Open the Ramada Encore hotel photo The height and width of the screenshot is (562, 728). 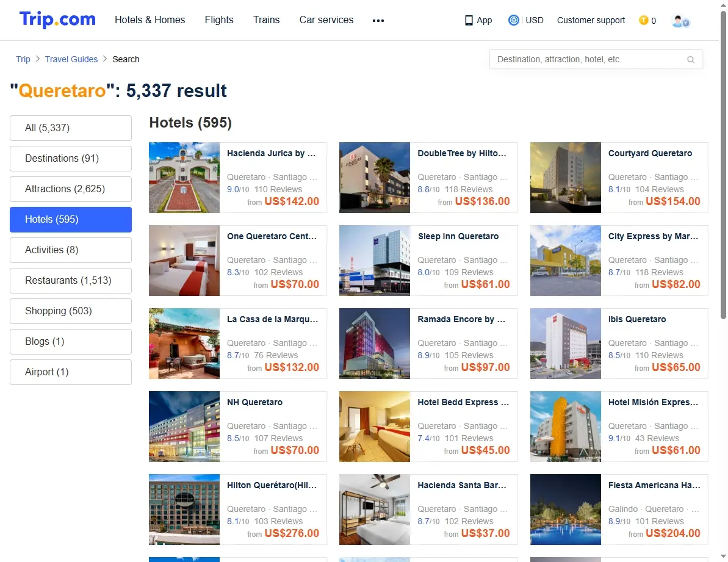tap(375, 344)
